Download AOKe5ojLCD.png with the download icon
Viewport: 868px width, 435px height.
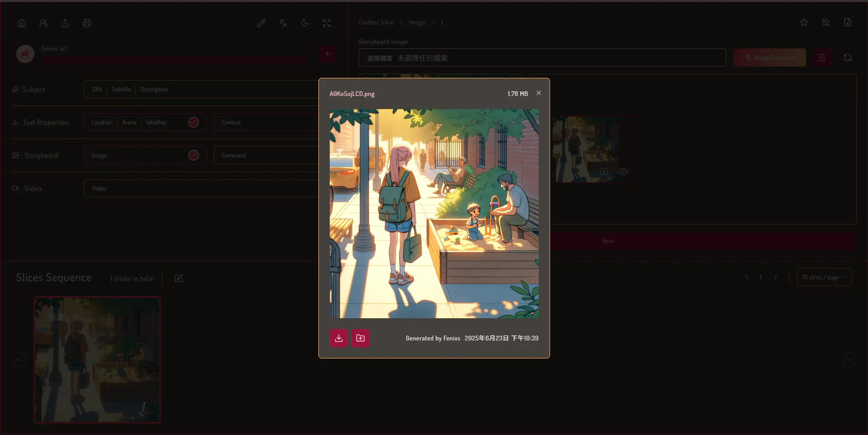[339, 338]
